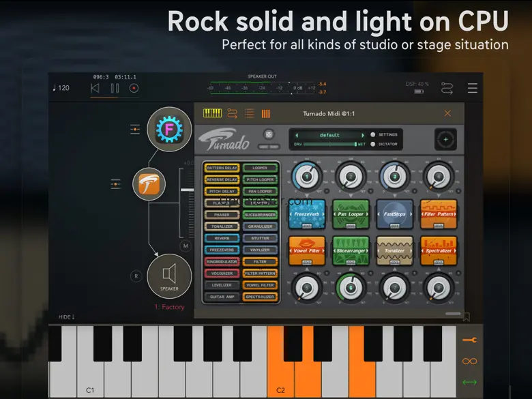This screenshot has width=532, height=399.
Task: Select Filter from effect list
Action: click(x=260, y=262)
